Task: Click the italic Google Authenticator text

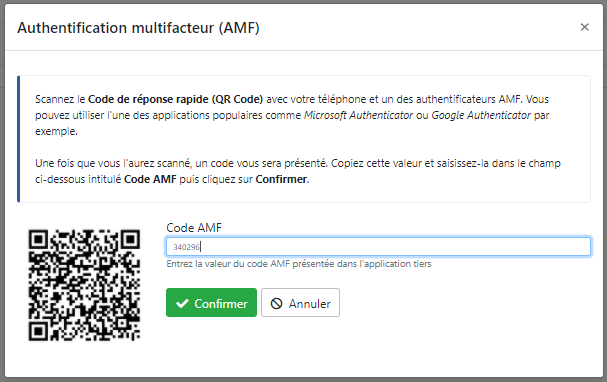Action: pos(481,115)
